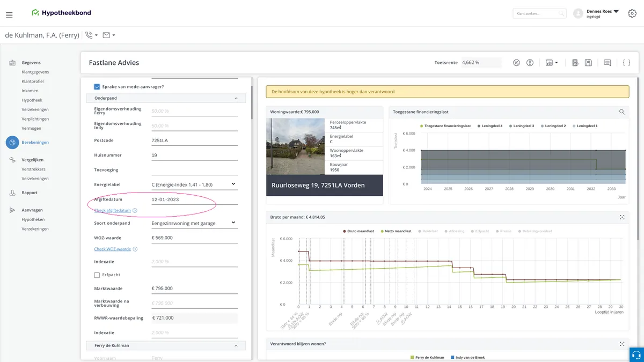Expand the Verantwoord blijven wonen chart fullscreen
The image size is (644, 362).
622,344
